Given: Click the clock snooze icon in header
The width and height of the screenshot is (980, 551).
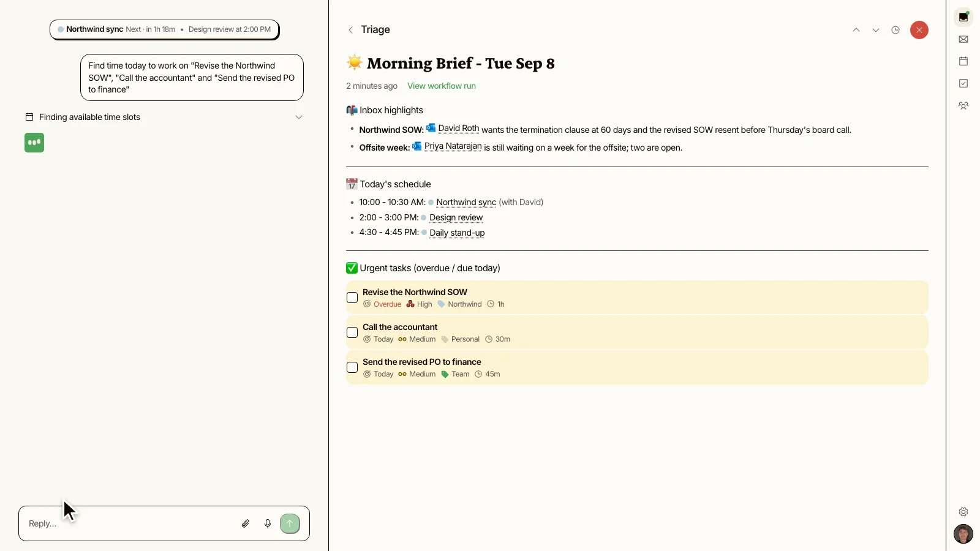Looking at the screenshot, I should click(895, 30).
